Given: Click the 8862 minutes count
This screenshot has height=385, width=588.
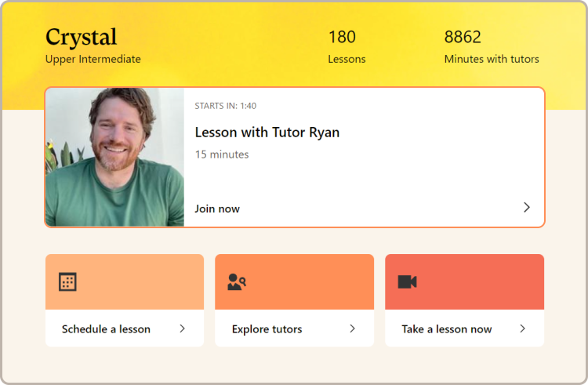Looking at the screenshot, I should [x=463, y=37].
